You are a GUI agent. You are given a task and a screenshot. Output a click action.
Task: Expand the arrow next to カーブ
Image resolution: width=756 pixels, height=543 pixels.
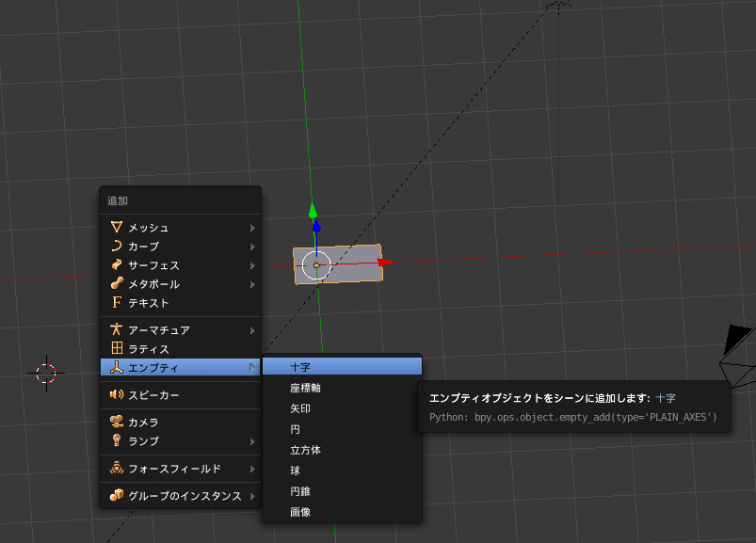(x=252, y=247)
